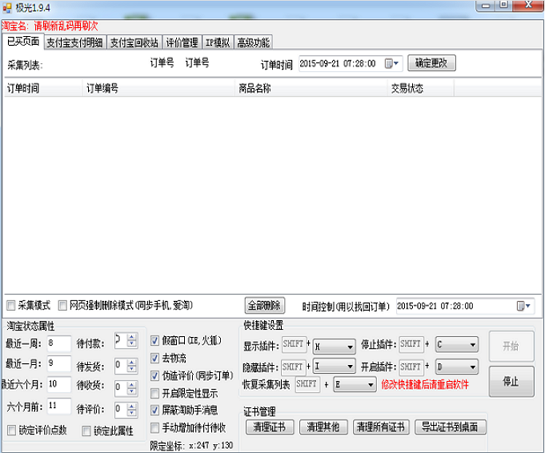Click 清理所有证书 button

click(381, 427)
